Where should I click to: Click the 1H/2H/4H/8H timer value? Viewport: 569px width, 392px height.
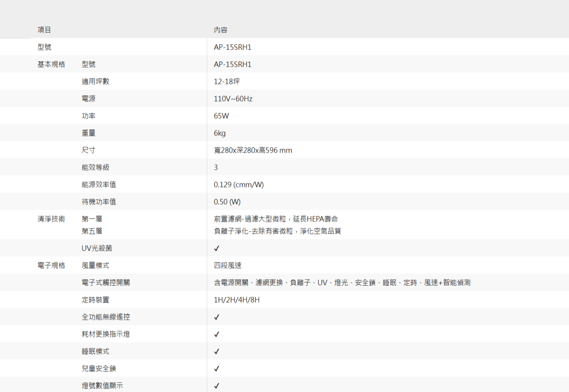[x=236, y=300]
